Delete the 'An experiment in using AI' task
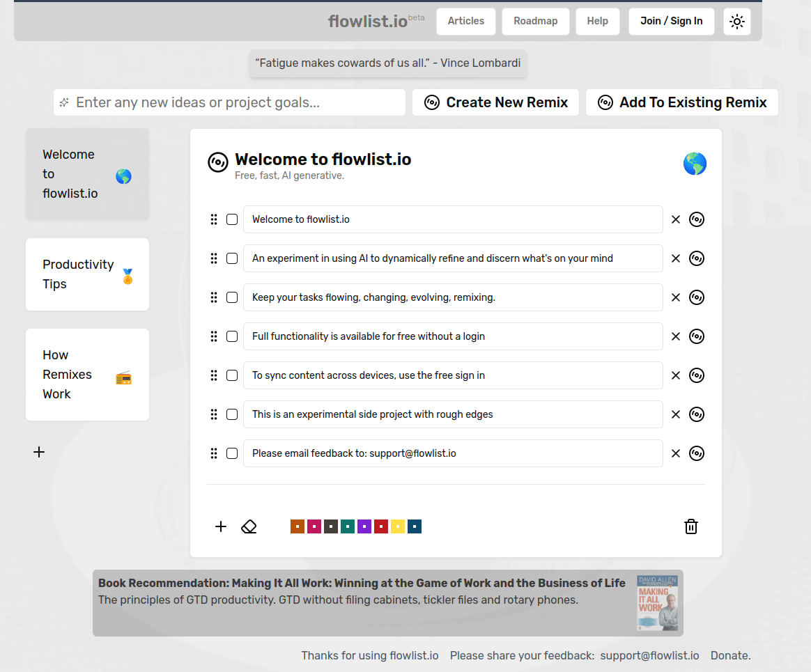Image resolution: width=811 pixels, height=672 pixels. pos(676,258)
